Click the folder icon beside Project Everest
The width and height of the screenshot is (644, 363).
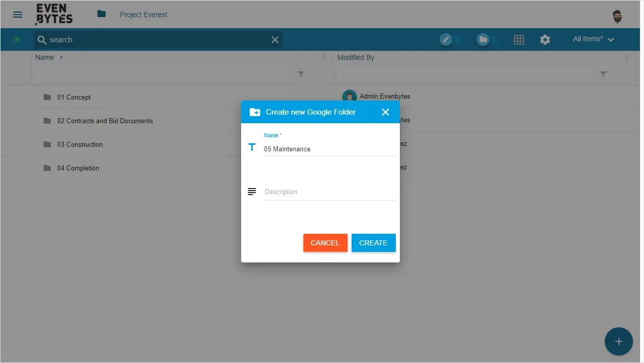click(101, 14)
